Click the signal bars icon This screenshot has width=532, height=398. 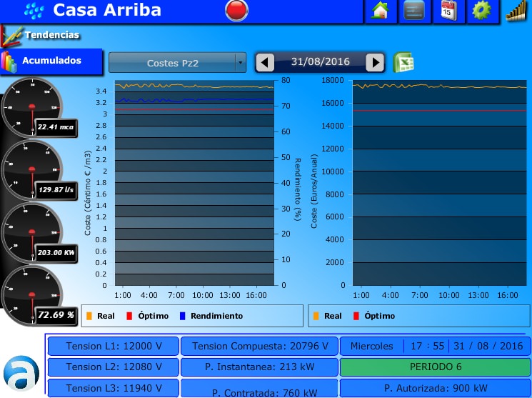(x=516, y=11)
